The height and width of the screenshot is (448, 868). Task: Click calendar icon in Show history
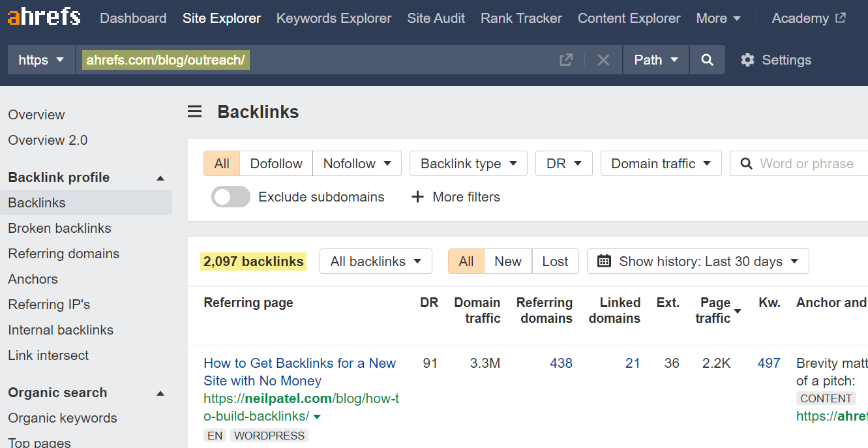click(x=604, y=261)
